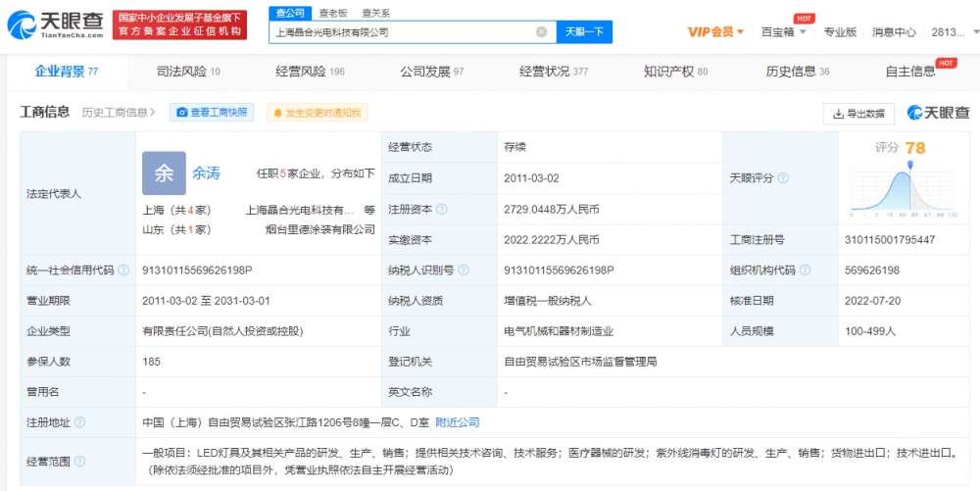Click help icon beside 注册资本
Image resolution: width=980 pixels, height=491 pixels.
point(442,210)
